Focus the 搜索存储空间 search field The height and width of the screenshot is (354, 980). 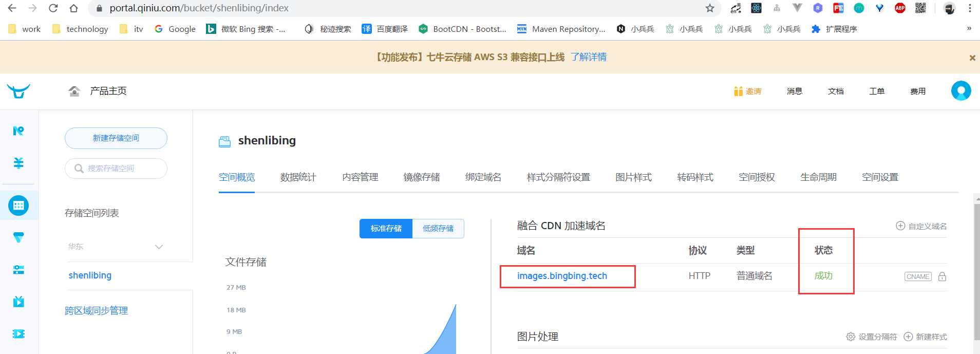pyautogui.click(x=116, y=169)
